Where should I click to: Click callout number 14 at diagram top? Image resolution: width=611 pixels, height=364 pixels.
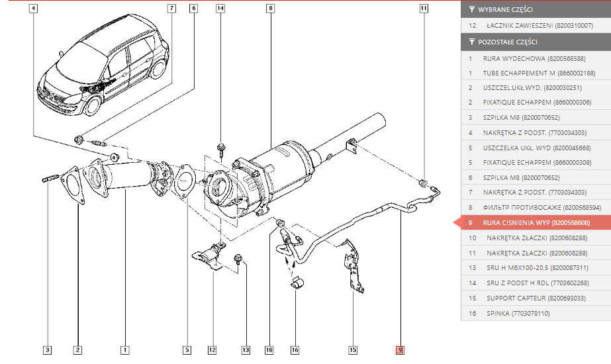220,8
